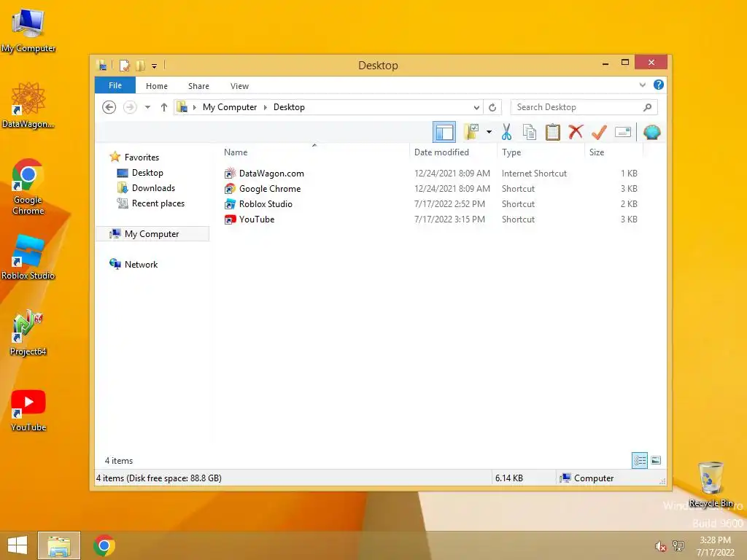Click File Explorer in the taskbar
The image size is (747, 560).
59,545
